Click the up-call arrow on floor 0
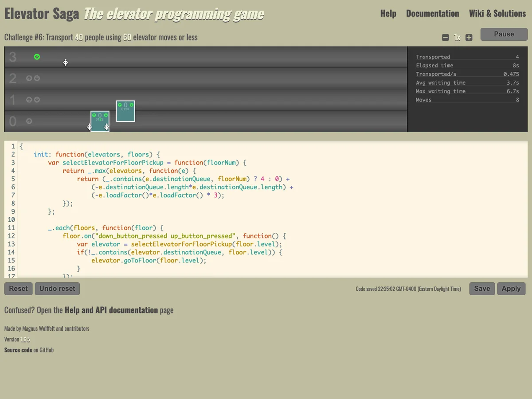This screenshot has height=399, width=532. [29, 121]
